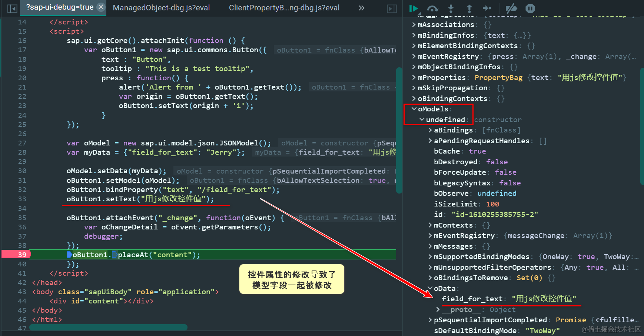644x336 pixels.
Task: Set breakpoint on line number 33
Action: (x=22, y=199)
